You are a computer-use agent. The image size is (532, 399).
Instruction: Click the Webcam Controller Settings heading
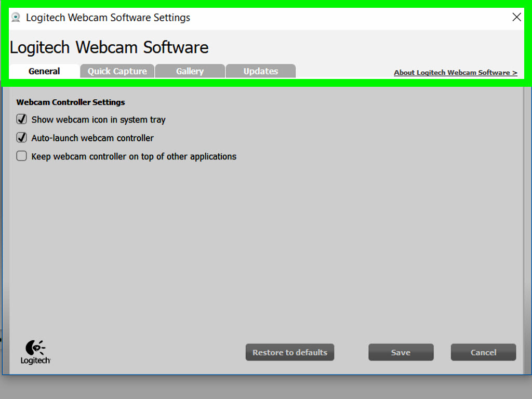(71, 102)
